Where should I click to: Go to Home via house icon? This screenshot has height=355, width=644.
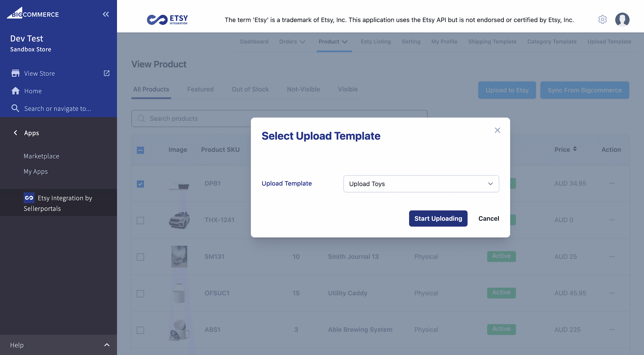15,91
